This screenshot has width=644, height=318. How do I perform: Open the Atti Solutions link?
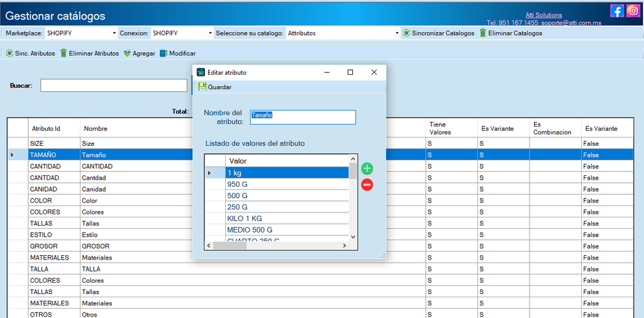(x=544, y=15)
